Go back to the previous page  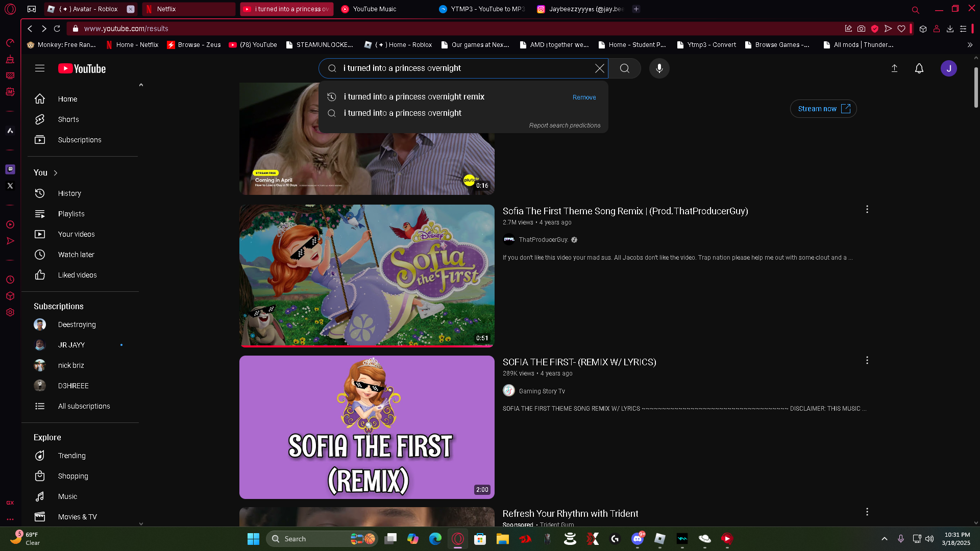[x=30, y=29]
